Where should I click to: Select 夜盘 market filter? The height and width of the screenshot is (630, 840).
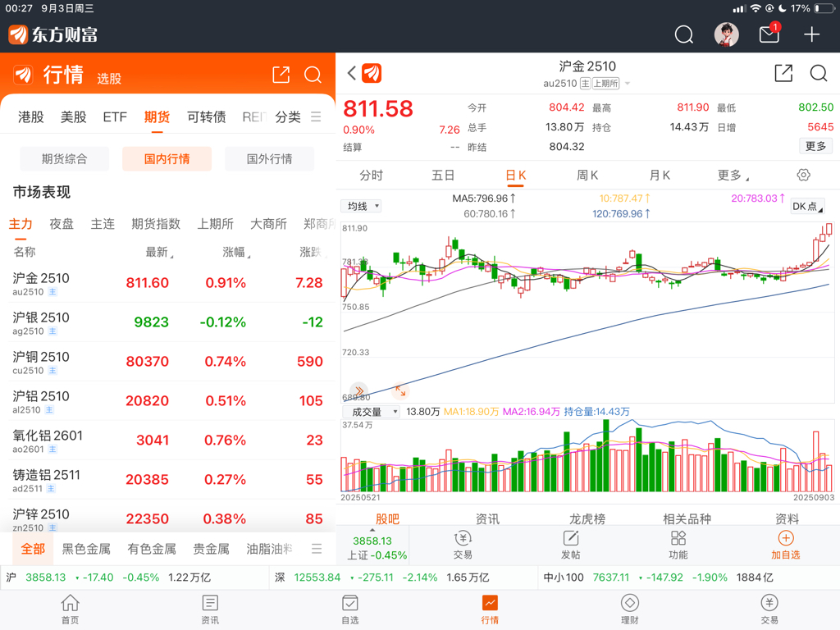62,224
